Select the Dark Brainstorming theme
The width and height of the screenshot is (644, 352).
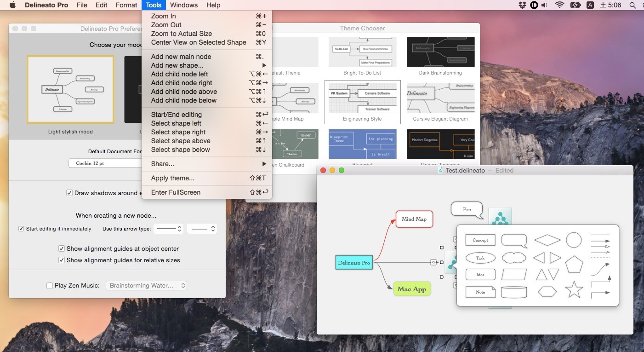pyautogui.click(x=440, y=52)
